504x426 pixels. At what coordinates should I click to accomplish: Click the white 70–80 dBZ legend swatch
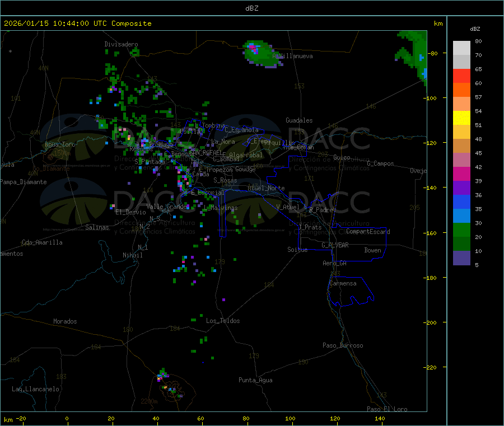click(461, 48)
